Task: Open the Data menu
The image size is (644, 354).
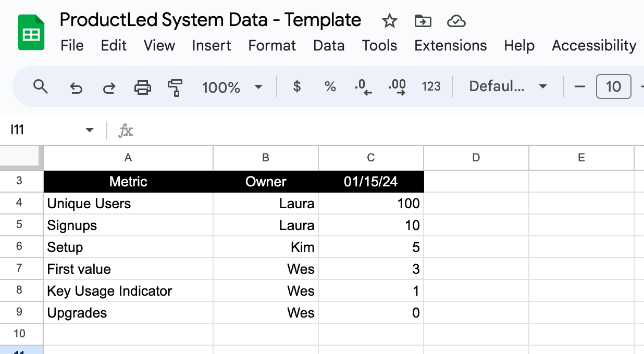Action: 329,46
